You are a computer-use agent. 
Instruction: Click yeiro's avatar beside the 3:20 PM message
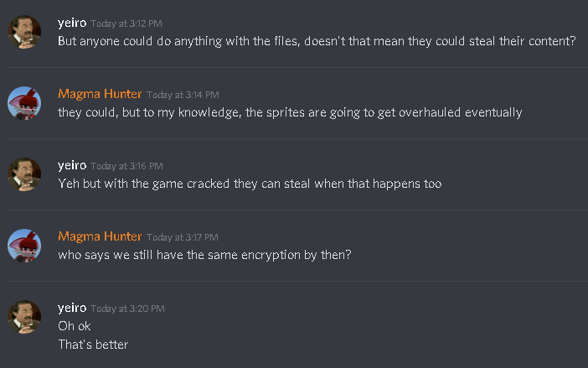click(x=24, y=317)
